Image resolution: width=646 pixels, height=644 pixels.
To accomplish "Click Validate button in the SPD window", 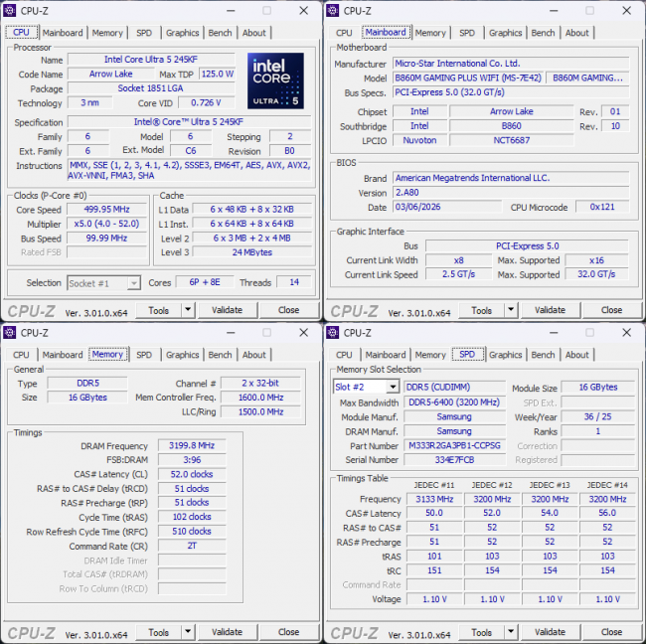I will (550, 632).
